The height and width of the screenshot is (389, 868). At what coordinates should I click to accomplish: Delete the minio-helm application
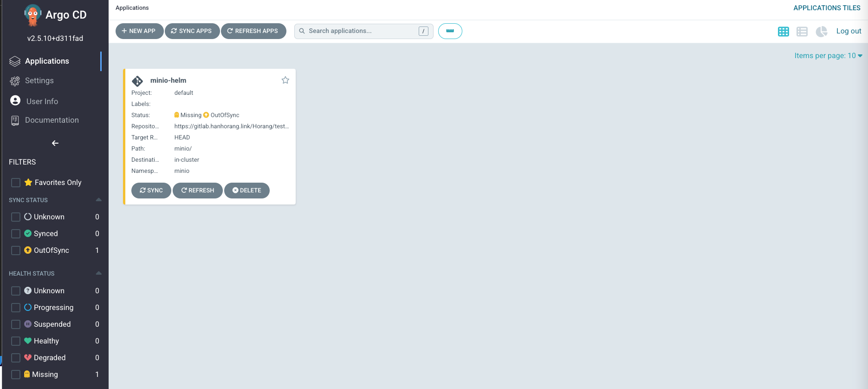tap(246, 191)
